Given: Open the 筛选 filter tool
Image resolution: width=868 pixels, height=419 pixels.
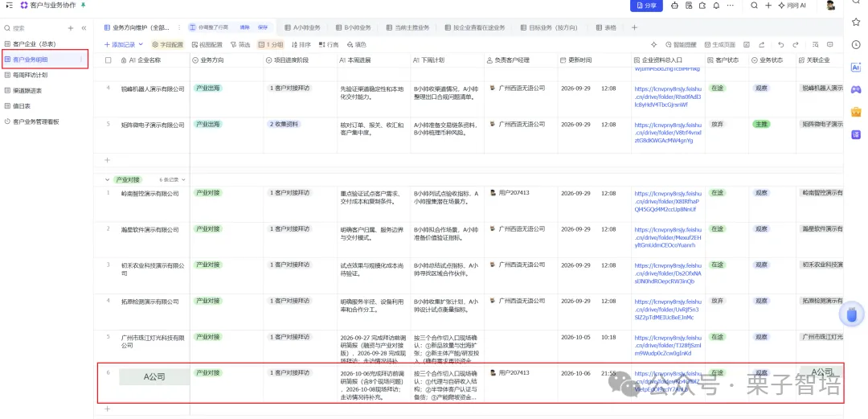Looking at the screenshot, I should point(240,44).
